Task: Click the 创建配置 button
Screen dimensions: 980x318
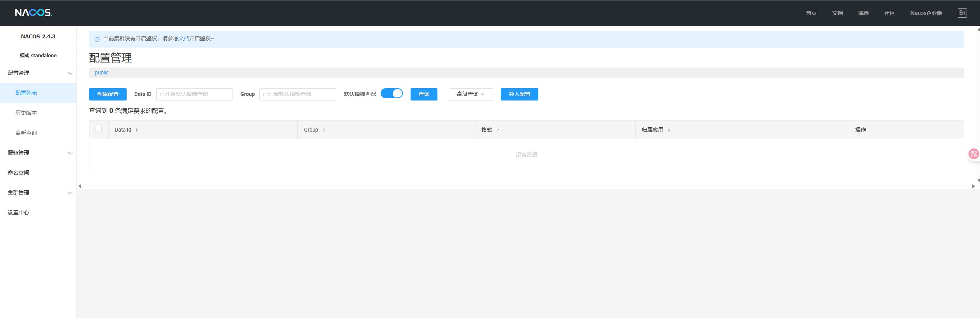Action: pyautogui.click(x=107, y=94)
